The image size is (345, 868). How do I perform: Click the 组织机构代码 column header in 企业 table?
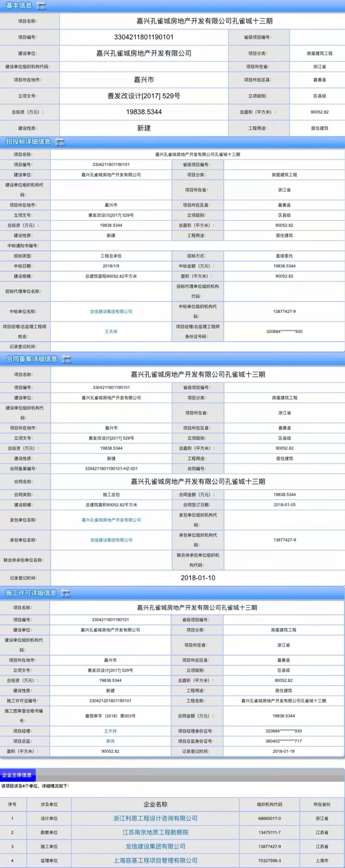[x=270, y=804]
